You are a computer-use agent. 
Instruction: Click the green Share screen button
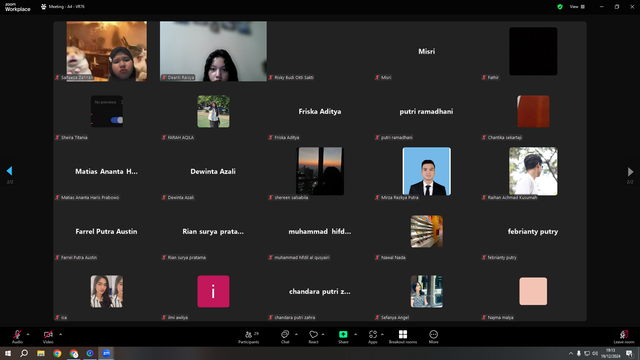pos(343,337)
